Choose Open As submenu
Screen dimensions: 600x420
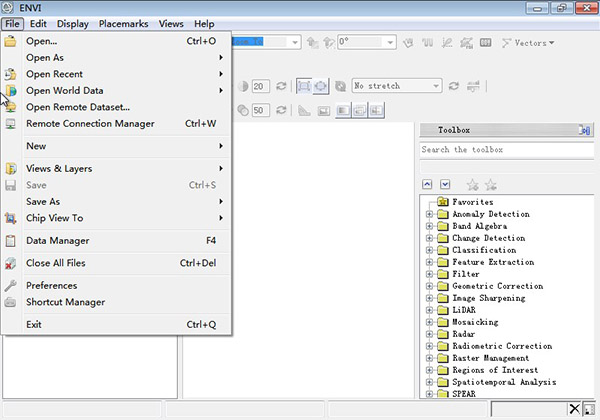(117, 58)
